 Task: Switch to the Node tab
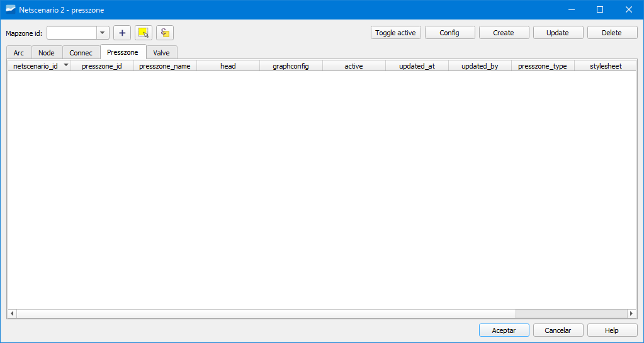[47, 53]
